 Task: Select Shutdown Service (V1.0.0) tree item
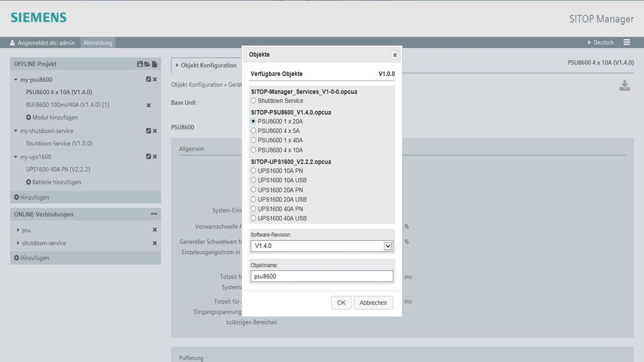click(x=59, y=143)
